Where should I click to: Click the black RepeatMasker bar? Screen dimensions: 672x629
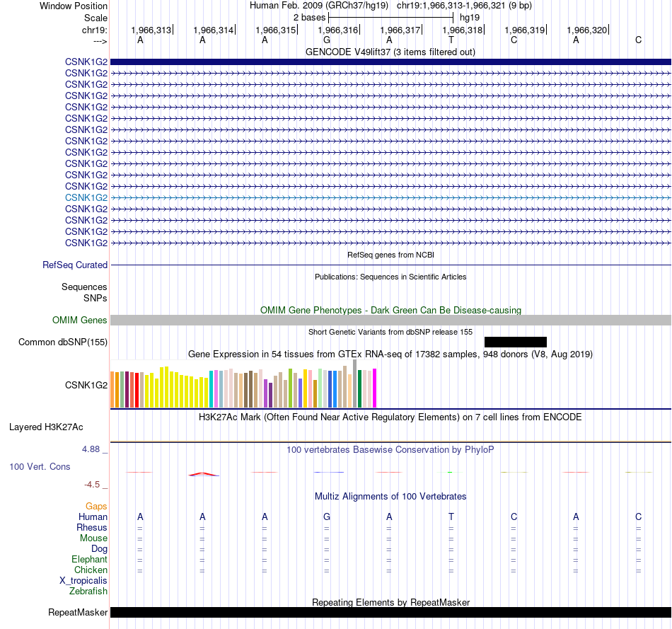click(x=390, y=612)
